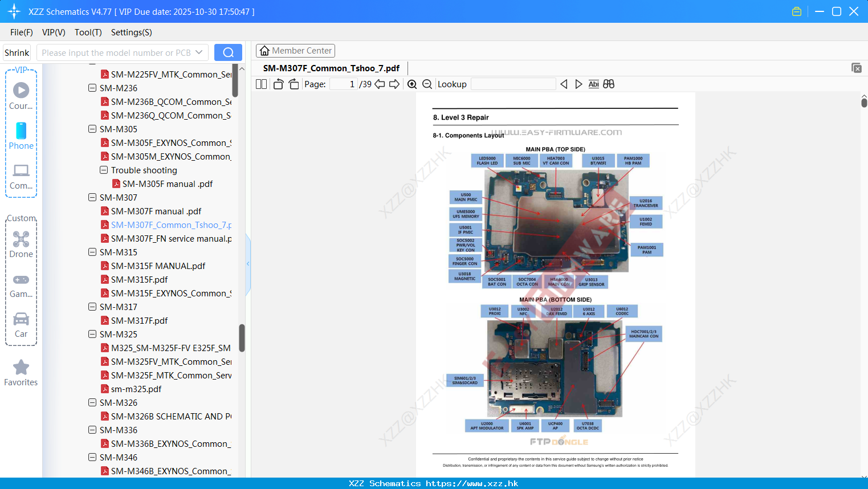This screenshot has width=868, height=489.
Task: Open the www.xzz.hk link in status bar
Action: pyautogui.click(x=472, y=483)
